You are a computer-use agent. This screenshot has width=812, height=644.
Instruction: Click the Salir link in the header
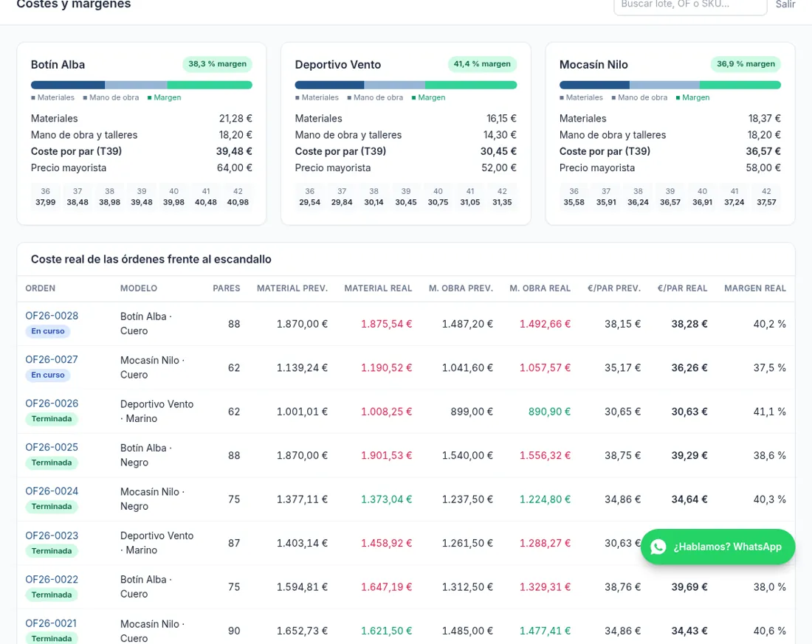point(785,4)
